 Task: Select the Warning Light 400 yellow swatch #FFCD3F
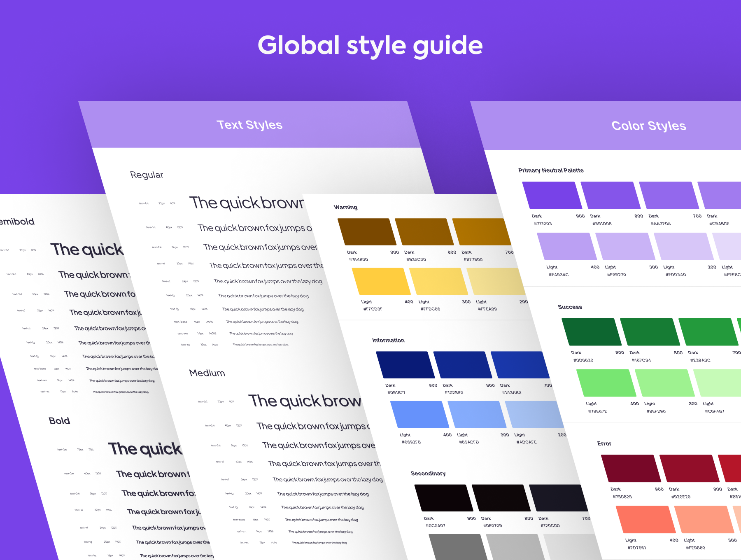pos(381,281)
